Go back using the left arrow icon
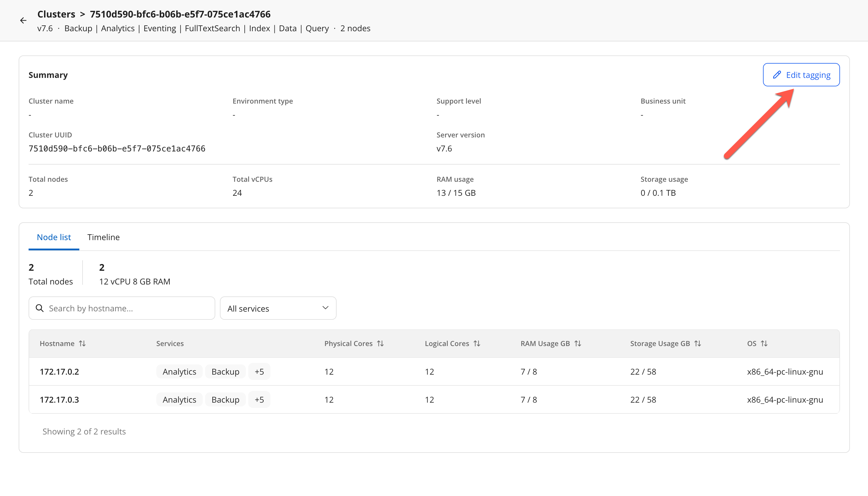868x496 pixels. click(x=23, y=20)
